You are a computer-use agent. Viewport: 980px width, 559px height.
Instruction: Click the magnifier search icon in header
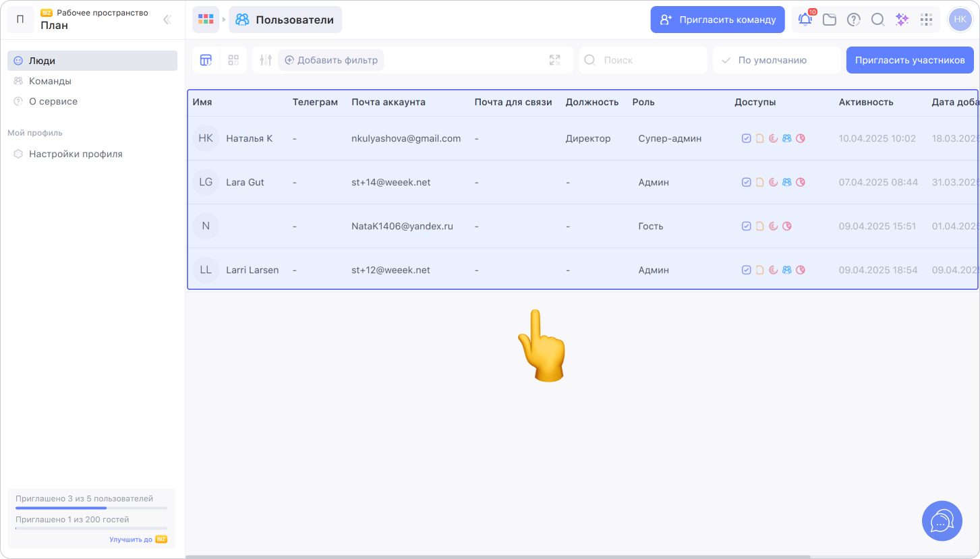coord(877,20)
